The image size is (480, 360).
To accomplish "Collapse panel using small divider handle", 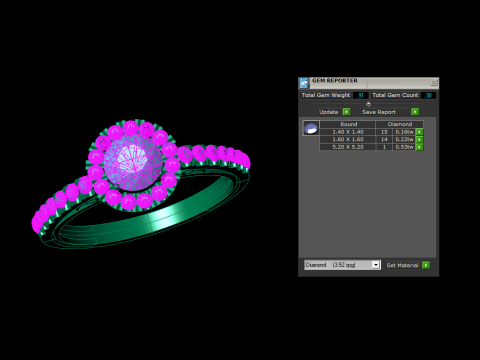I will [x=368, y=104].
